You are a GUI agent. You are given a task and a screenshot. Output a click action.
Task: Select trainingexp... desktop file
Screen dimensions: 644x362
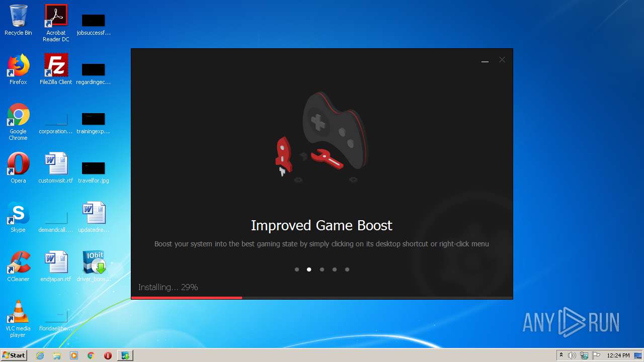[x=94, y=123]
